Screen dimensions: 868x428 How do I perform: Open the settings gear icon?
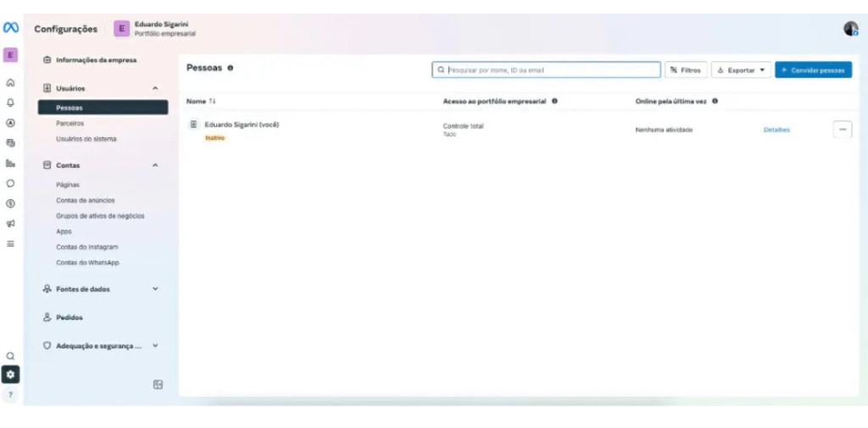[x=10, y=374]
